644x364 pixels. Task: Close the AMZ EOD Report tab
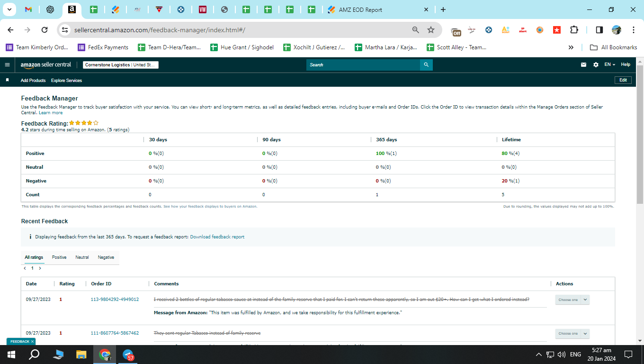pyautogui.click(x=426, y=9)
